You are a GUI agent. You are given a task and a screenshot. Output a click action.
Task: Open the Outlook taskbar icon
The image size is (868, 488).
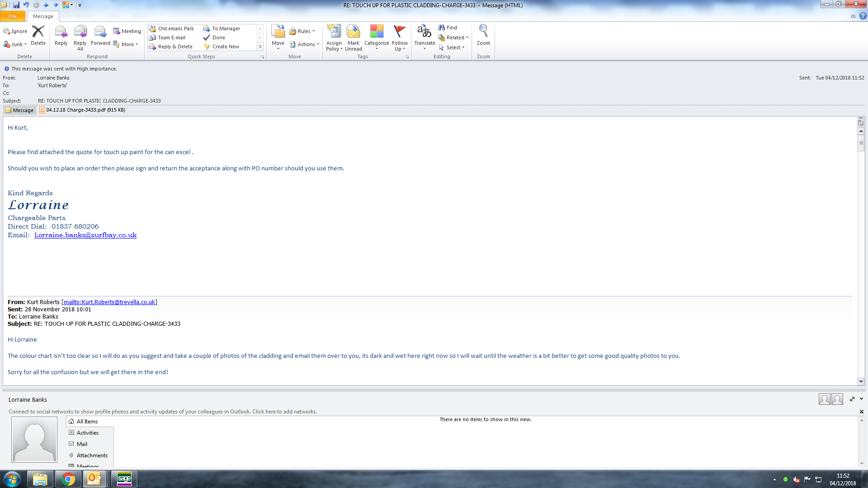[94, 479]
